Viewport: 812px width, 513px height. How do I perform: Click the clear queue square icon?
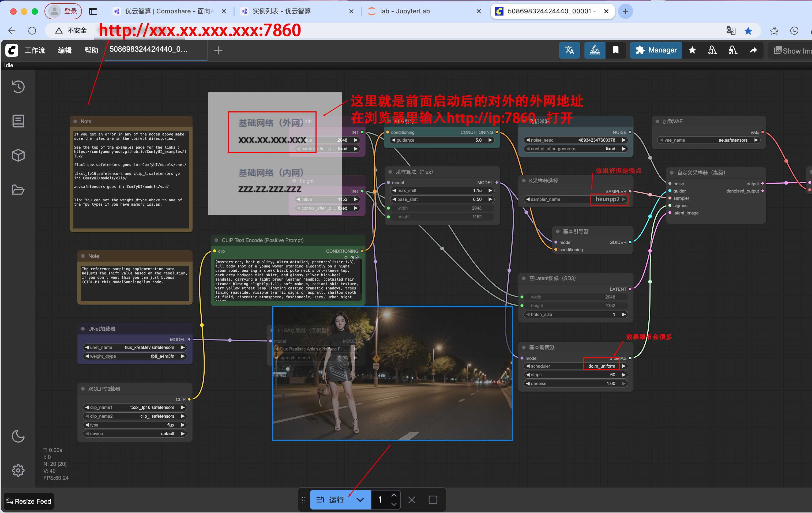tap(433, 500)
